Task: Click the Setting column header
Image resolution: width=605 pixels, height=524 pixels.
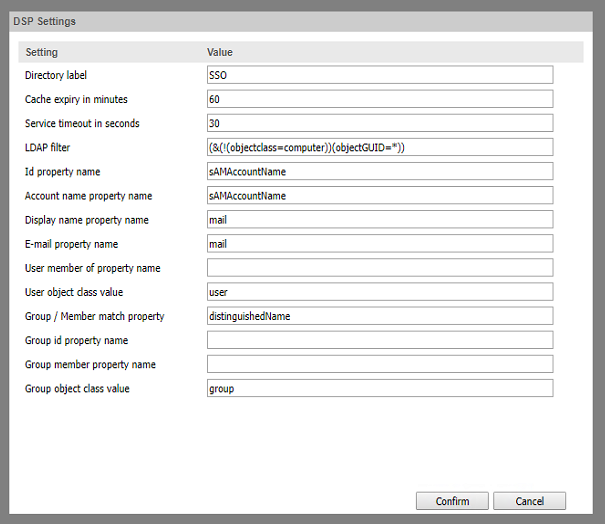Action: coord(42,52)
